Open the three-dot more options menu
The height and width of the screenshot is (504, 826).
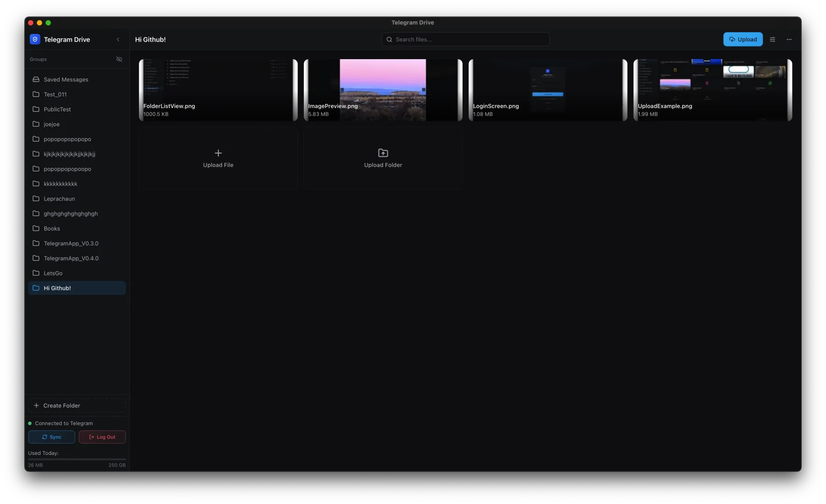pos(789,39)
